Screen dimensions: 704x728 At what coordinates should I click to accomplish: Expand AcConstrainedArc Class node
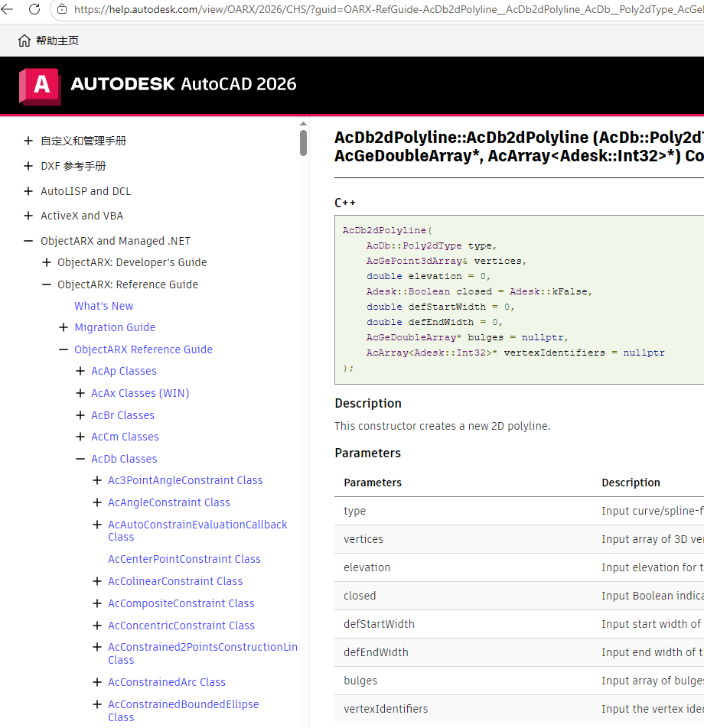97,682
